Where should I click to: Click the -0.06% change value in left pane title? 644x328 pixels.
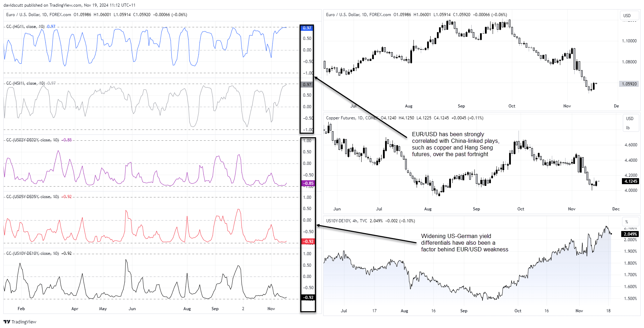click(x=180, y=15)
